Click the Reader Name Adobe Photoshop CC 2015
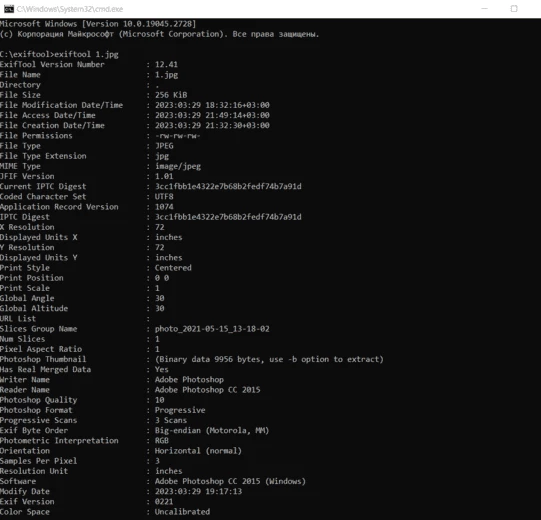 [207, 390]
